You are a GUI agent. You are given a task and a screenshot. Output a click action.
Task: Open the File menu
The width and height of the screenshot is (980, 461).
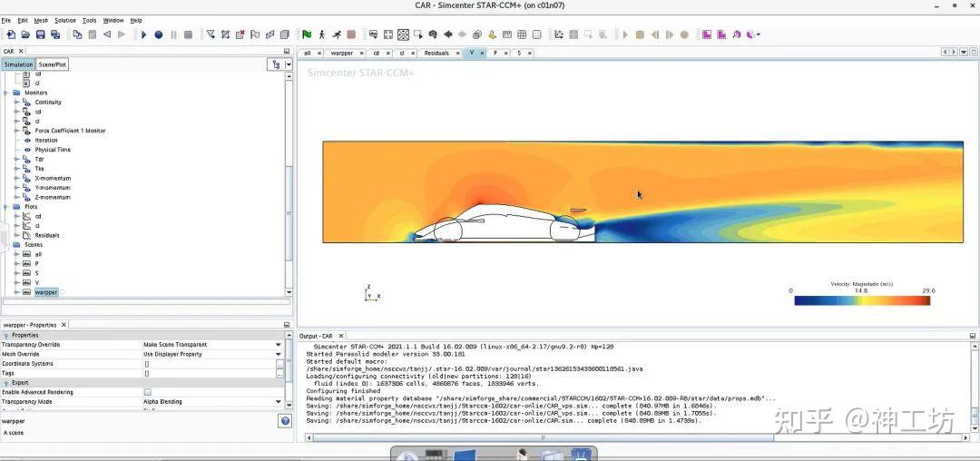click(5, 21)
